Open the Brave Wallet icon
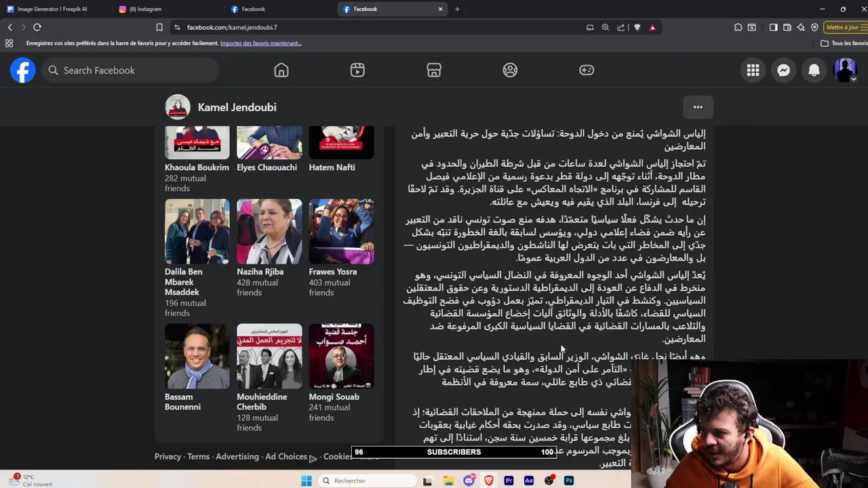Screen dimensions: 868x488 (787, 27)
